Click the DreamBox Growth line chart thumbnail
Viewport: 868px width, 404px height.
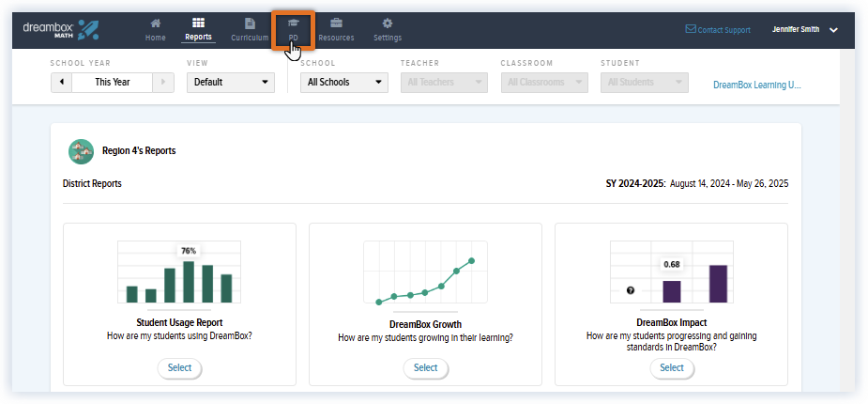pos(425,272)
